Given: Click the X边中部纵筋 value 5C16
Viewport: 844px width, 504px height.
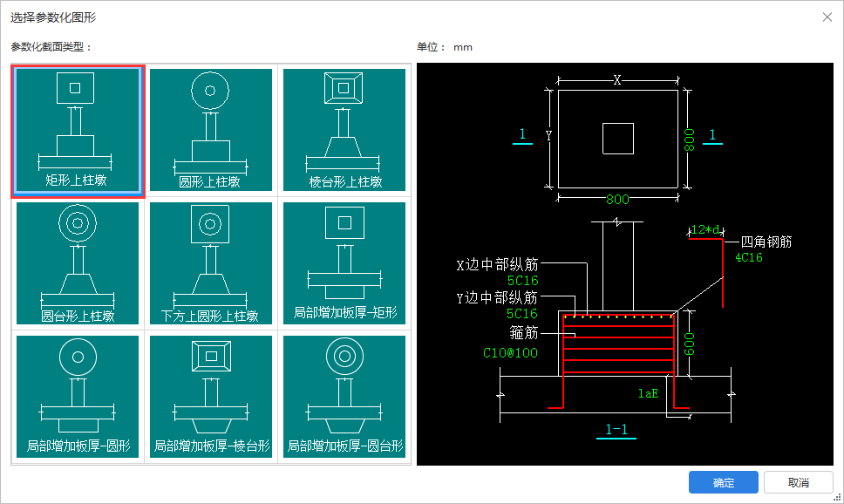Looking at the screenshot, I should point(522,281).
